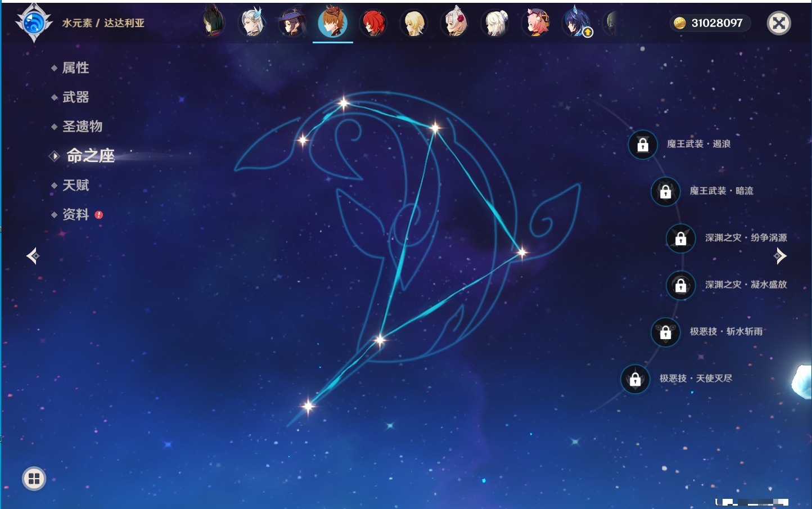Click lock icon for 魔王武装·暗流
Viewport: 812px width, 509px height.
[x=665, y=191]
